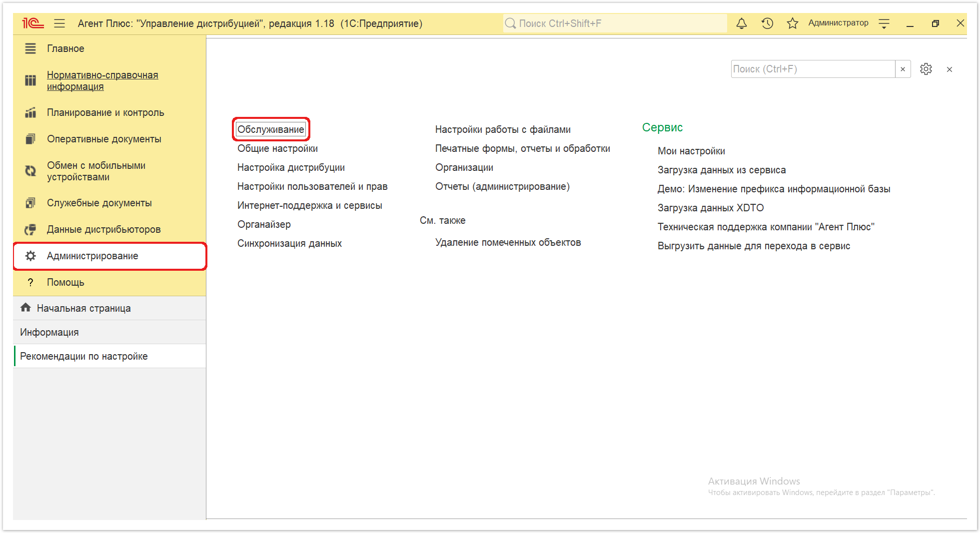Open Печатные формы, отчеты и обработки

(522, 148)
